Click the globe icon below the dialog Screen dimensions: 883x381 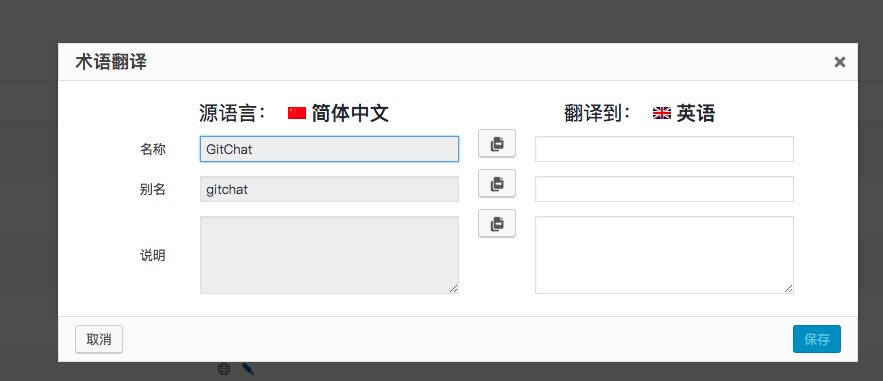224,369
